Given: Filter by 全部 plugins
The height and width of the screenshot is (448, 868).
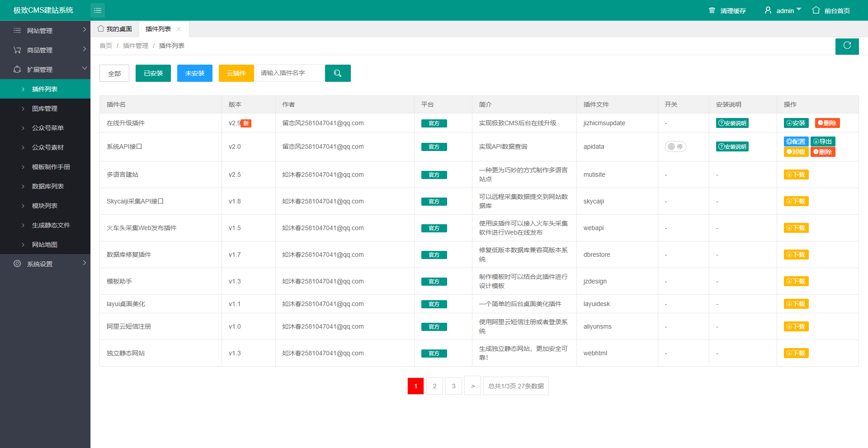Looking at the screenshot, I should point(114,73).
